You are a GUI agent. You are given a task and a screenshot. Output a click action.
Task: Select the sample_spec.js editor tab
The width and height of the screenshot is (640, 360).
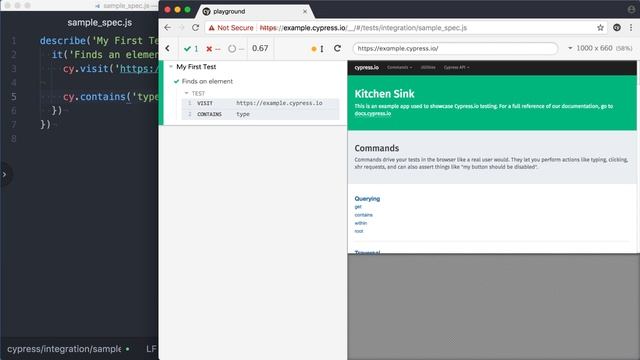(100, 22)
